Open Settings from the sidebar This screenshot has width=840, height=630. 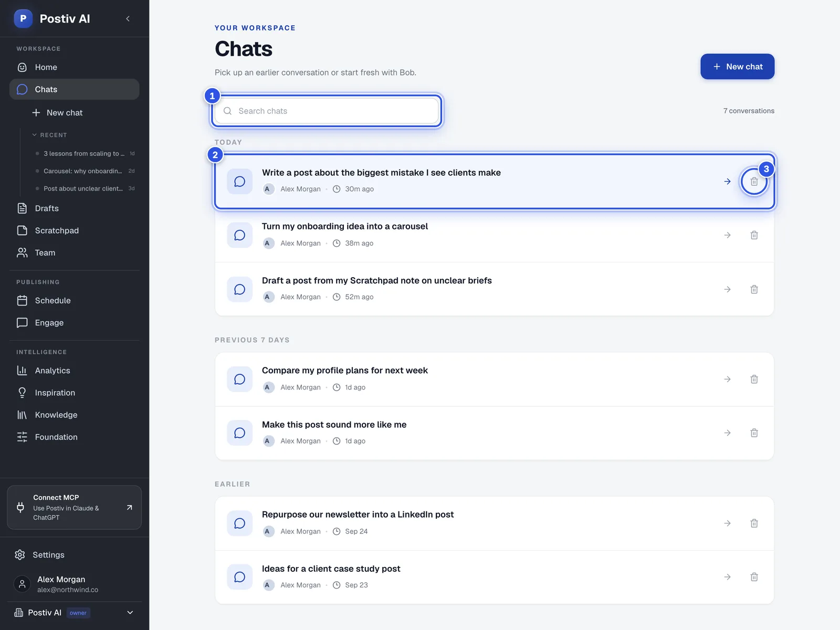pyautogui.click(x=74, y=555)
